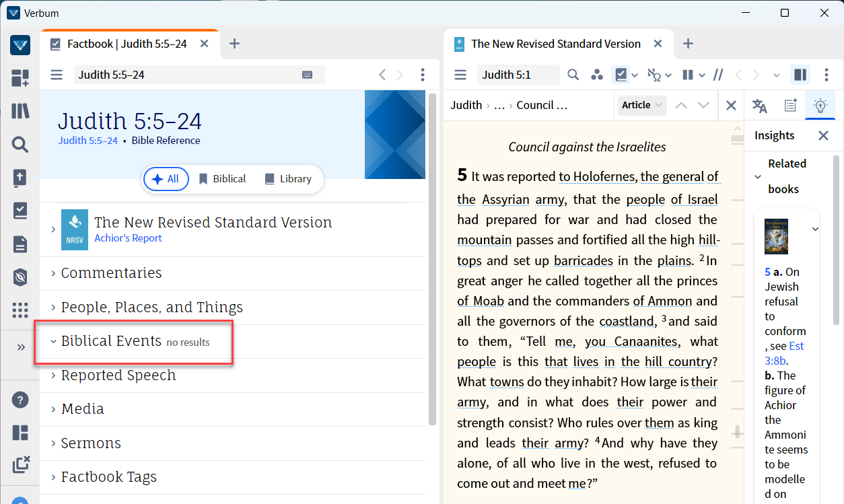
Task: Click Judith in the breadcrumb locator
Action: (x=466, y=105)
